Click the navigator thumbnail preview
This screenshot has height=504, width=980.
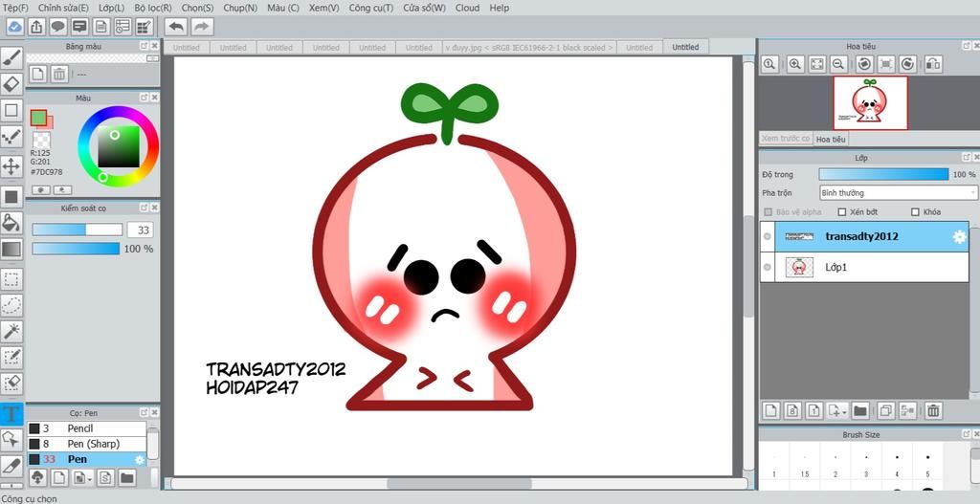click(870, 103)
